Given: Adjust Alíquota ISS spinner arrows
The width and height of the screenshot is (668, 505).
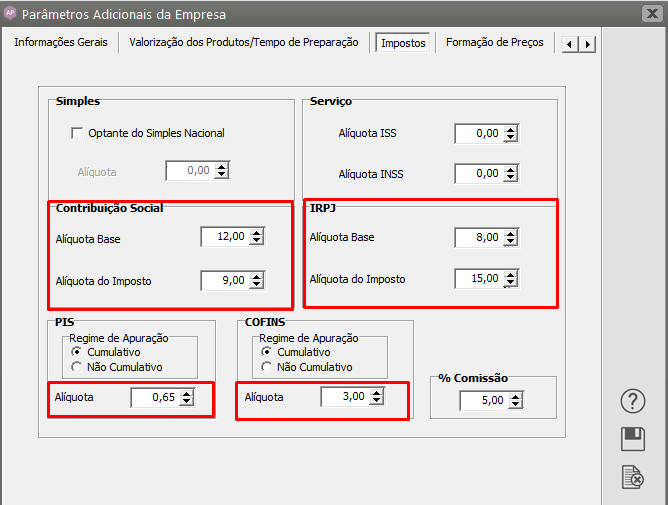Looking at the screenshot, I should coord(511,133).
